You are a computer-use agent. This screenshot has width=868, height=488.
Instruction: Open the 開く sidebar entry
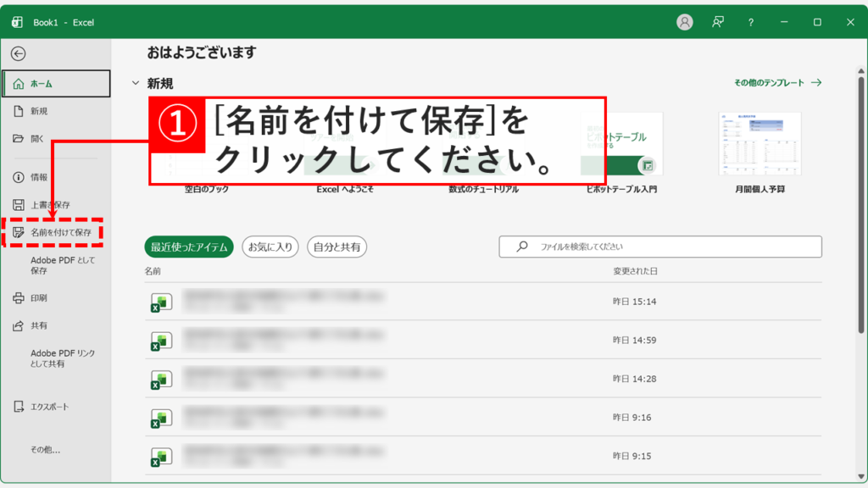click(x=37, y=139)
